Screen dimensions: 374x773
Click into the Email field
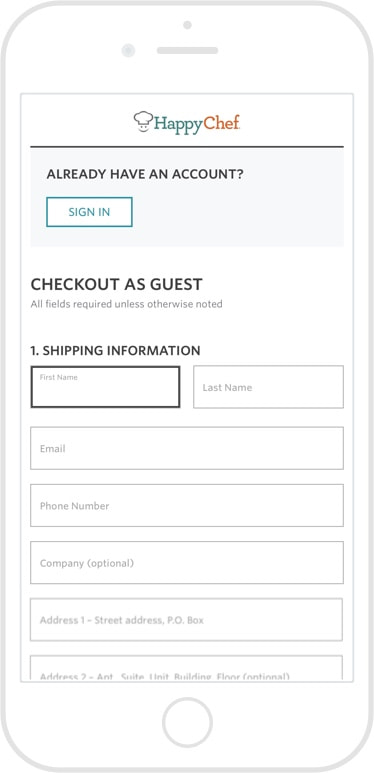(x=187, y=448)
